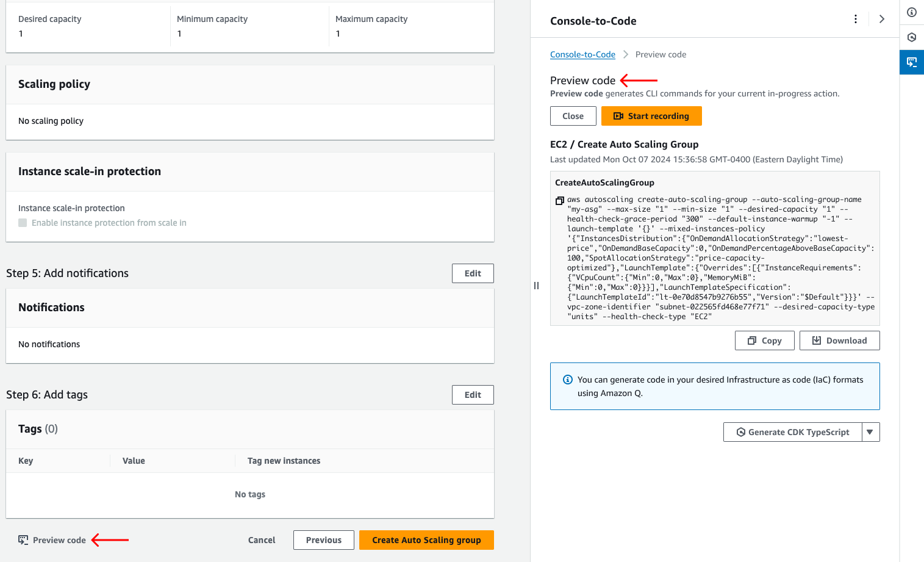This screenshot has height=562, width=924.
Task: Click Create Auto Scaling group button
Action: click(x=426, y=540)
